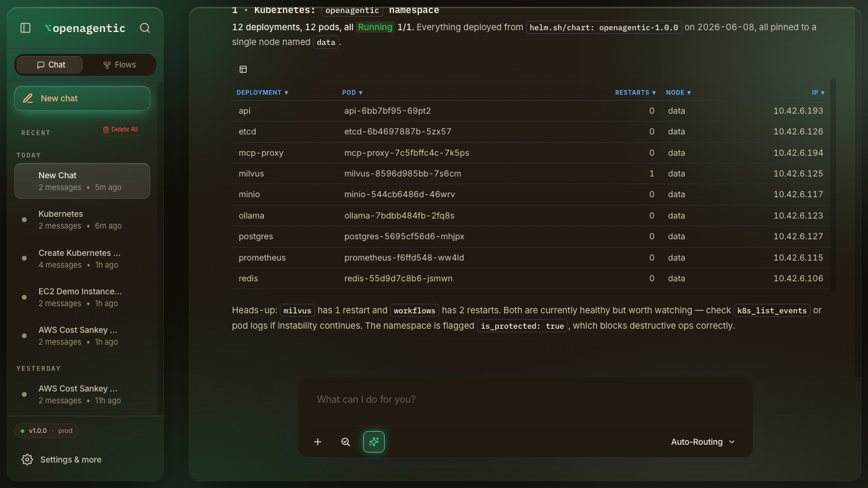Click the plus attach icon

[318, 442]
